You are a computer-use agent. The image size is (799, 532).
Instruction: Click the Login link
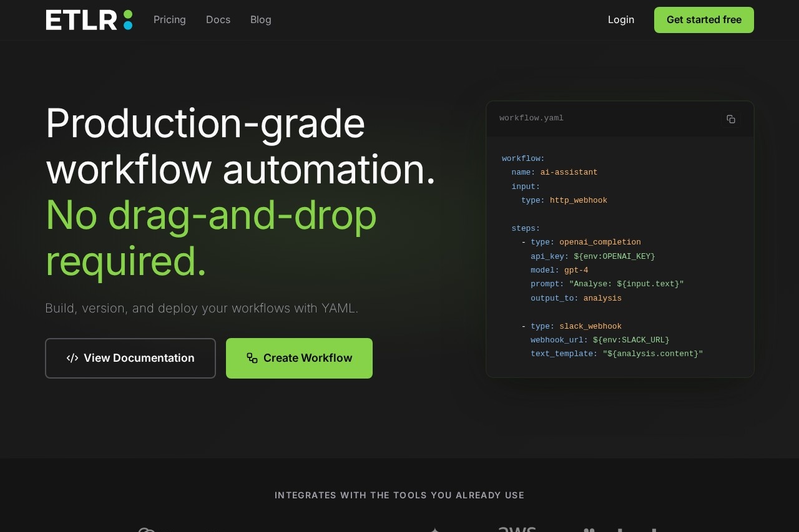click(x=620, y=19)
